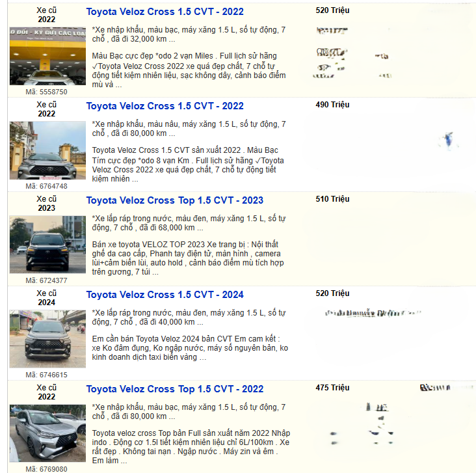Open the 520 Triệu Veloz Cross 2022 listing title

pos(165,12)
